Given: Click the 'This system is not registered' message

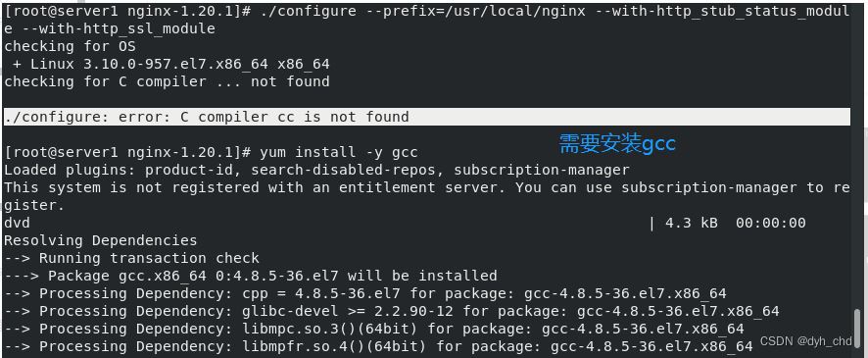Looking at the screenshot, I should coord(426,197).
